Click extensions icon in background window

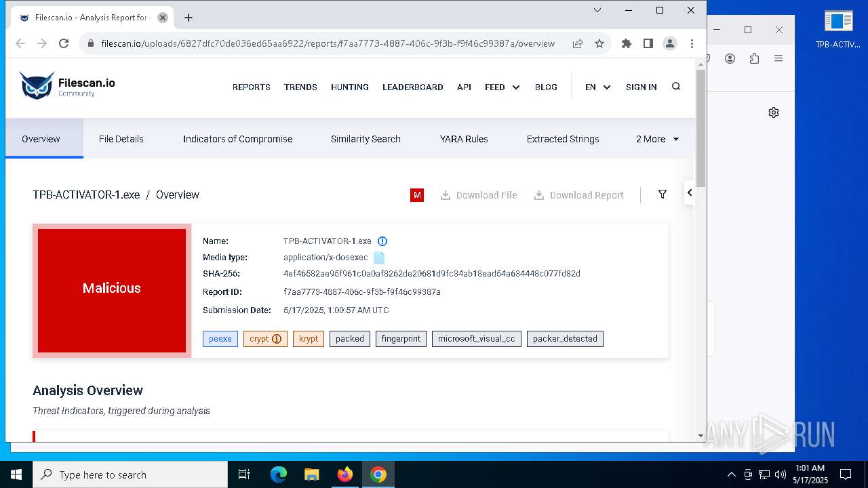pos(754,59)
